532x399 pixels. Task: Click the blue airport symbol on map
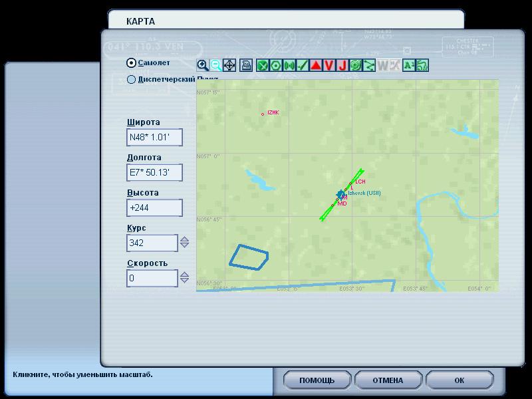pos(340,195)
